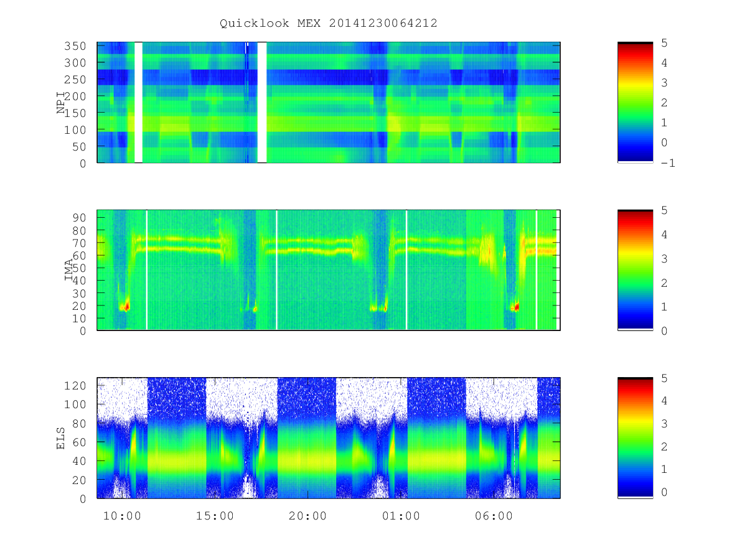The width and height of the screenshot is (747, 560).
Task: Click the 10:00 time tick label
Action: [121, 516]
